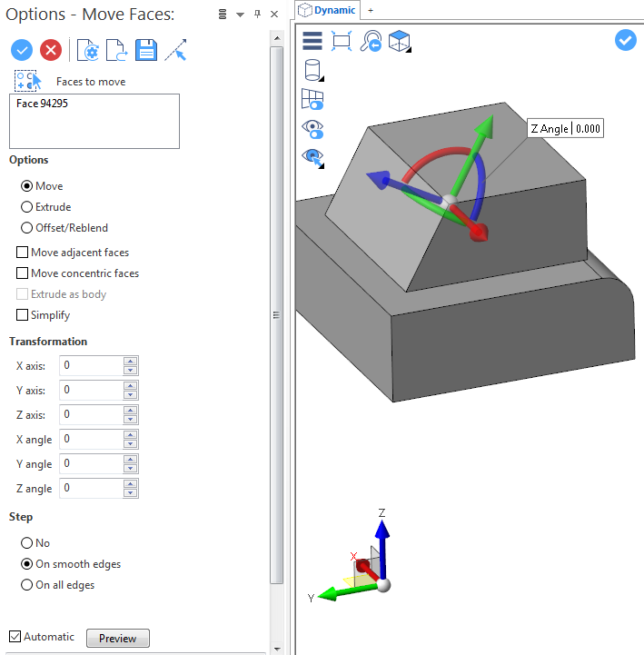Screen dimensions: 644x655
Task: Enable the Simplify checkbox
Action: coord(22,315)
